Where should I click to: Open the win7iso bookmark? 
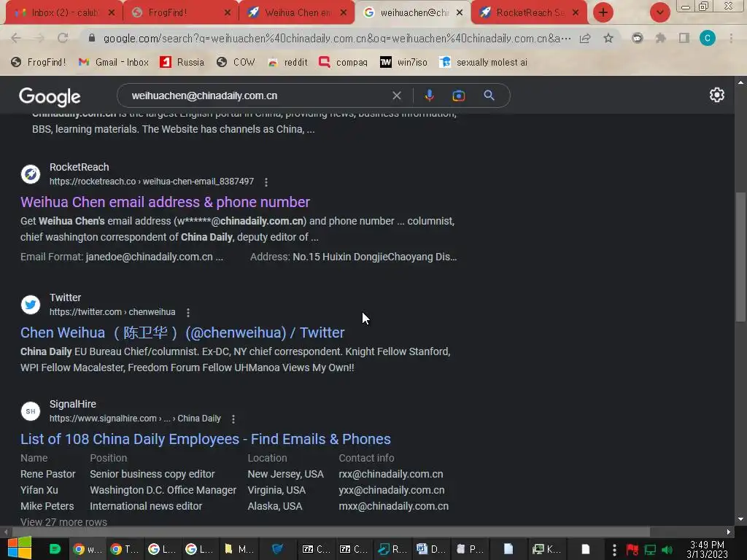[x=403, y=63]
